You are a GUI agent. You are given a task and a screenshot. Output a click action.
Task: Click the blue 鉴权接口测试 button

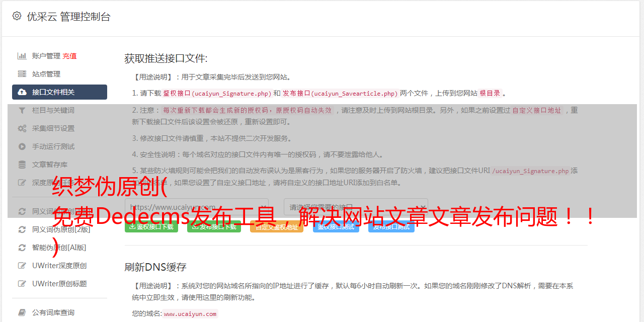point(336,226)
